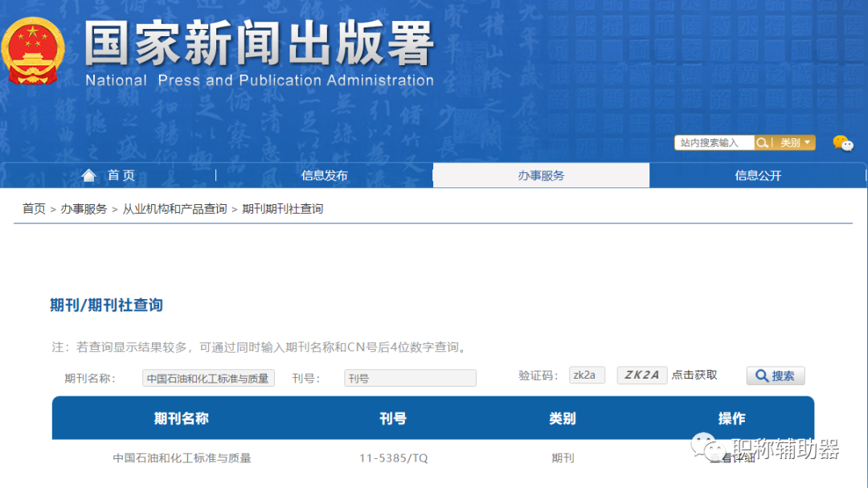Open the 类别 category dropdown

[x=788, y=142]
